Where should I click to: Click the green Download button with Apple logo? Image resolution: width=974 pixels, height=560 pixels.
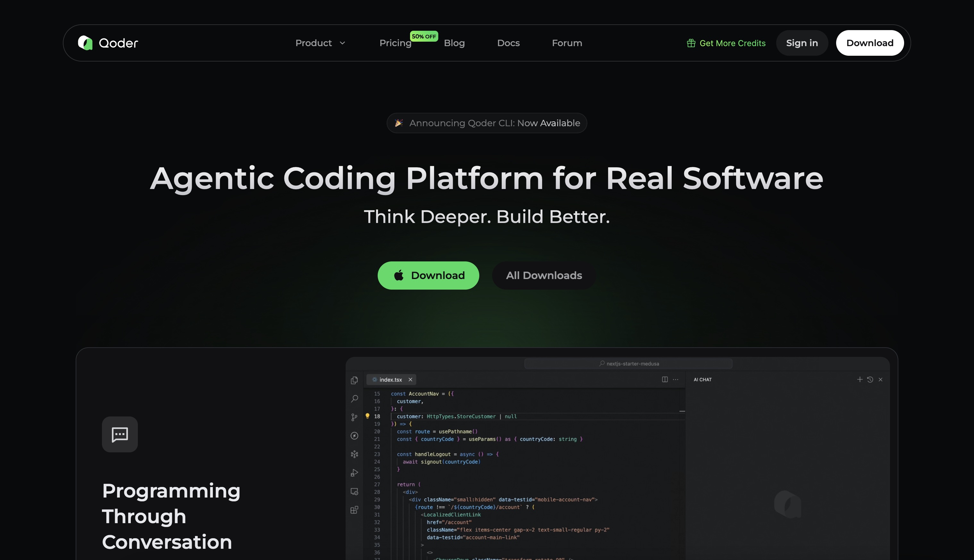[x=428, y=276]
